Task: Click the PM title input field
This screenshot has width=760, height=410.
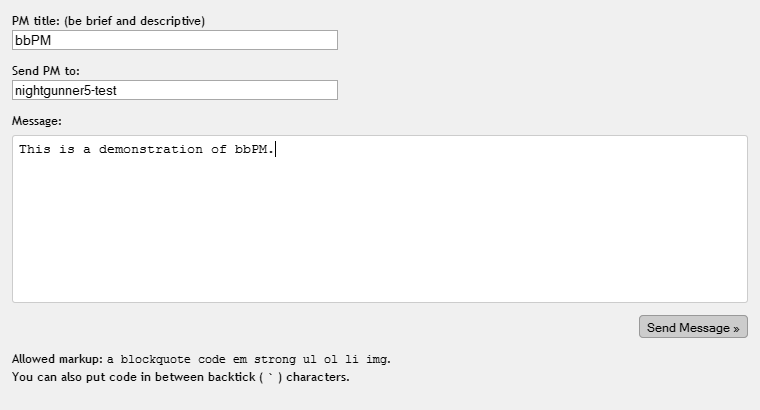Action: pyautogui.click(x=175, y=40)
